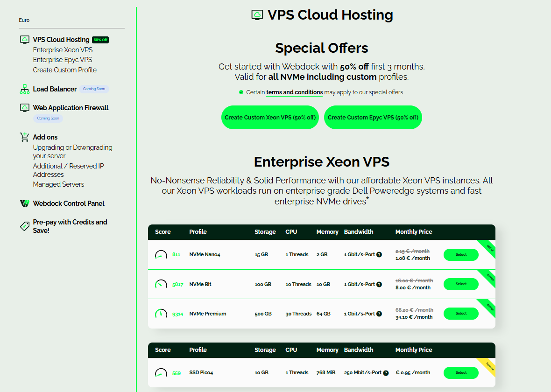Viewport: 551px width, 392px height.
Task: Click bandwidth help icon in NVMe Bit row
Action: (x=379, y=285)
